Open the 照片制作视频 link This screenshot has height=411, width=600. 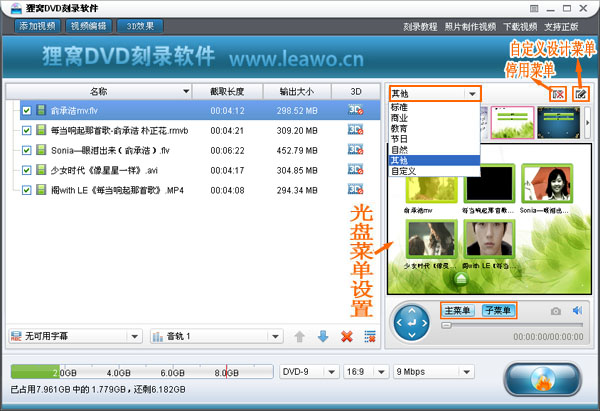click(x=470, y=26)
